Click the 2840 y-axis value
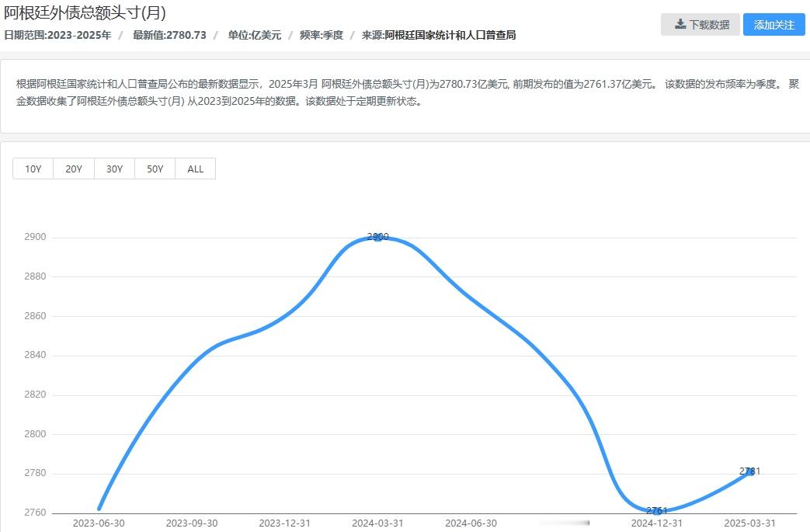This screenshot has width=810, height=532. (x=35, y=355)
